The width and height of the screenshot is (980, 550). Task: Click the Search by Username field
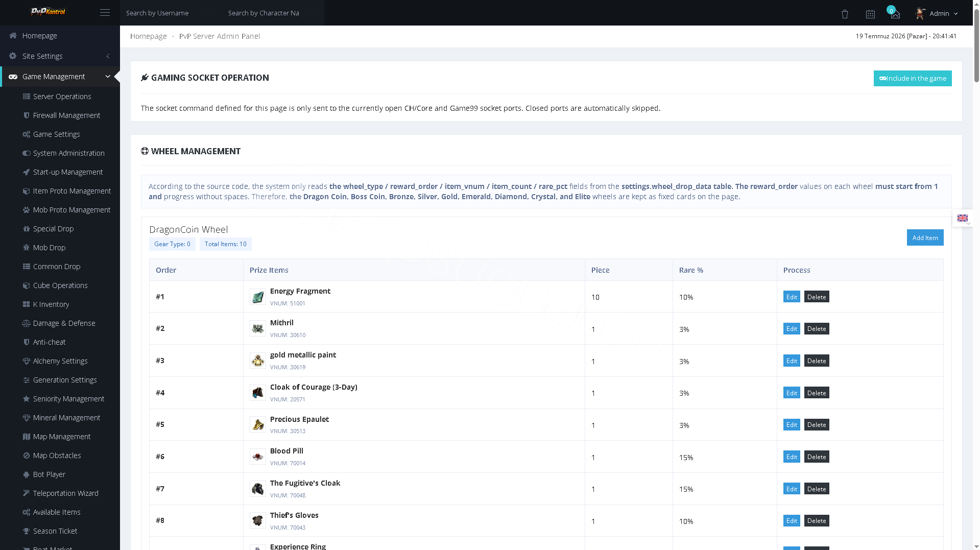[171, 13]
